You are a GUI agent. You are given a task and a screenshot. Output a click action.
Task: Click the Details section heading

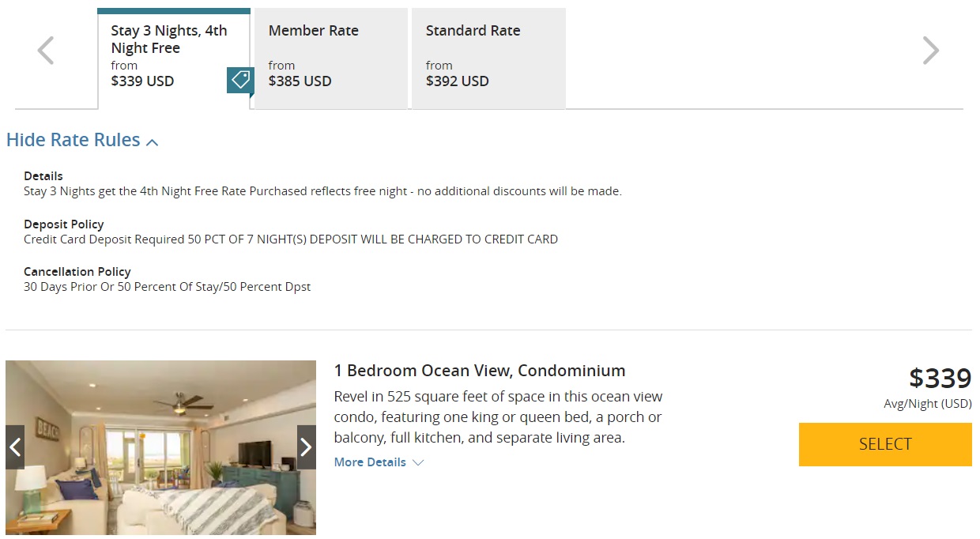pyautogui.click(x=43, y=175)
